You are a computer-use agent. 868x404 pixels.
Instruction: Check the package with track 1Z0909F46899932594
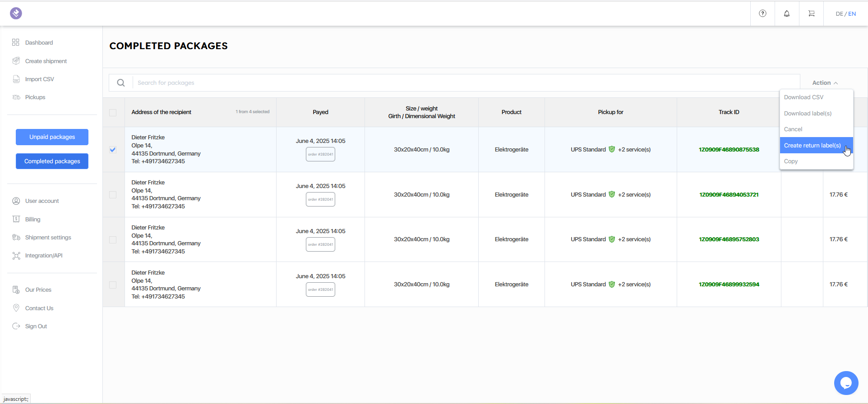(113, 285)
